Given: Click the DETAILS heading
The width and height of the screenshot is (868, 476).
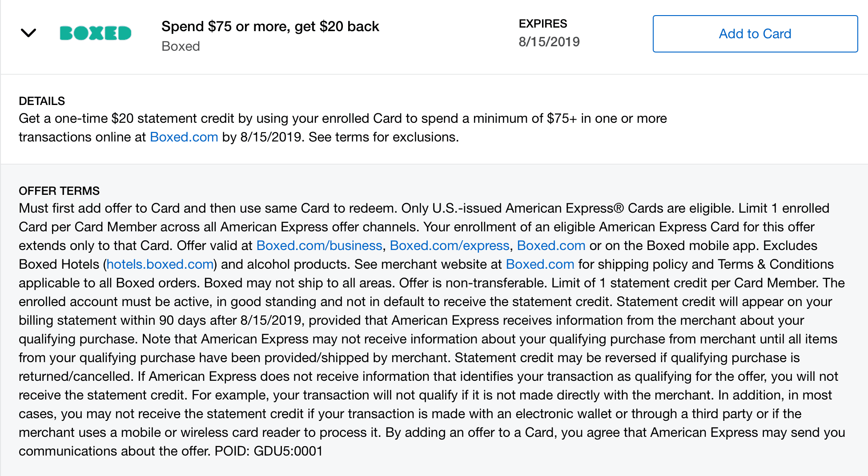Looking at the screenshot, I should pos(42,101).
